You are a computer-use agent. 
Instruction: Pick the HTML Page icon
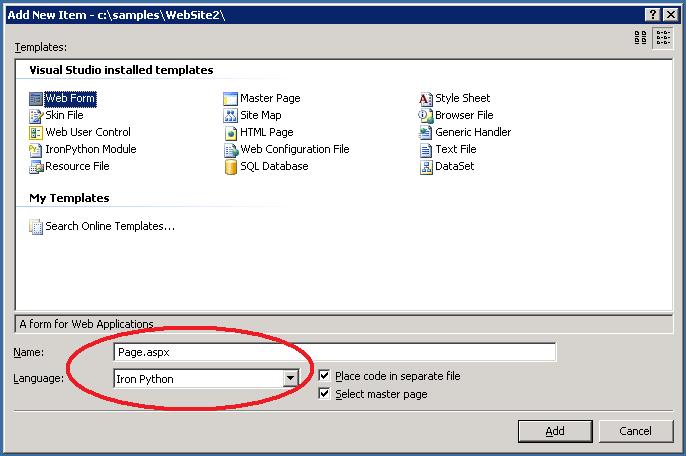tap(230, 133)
